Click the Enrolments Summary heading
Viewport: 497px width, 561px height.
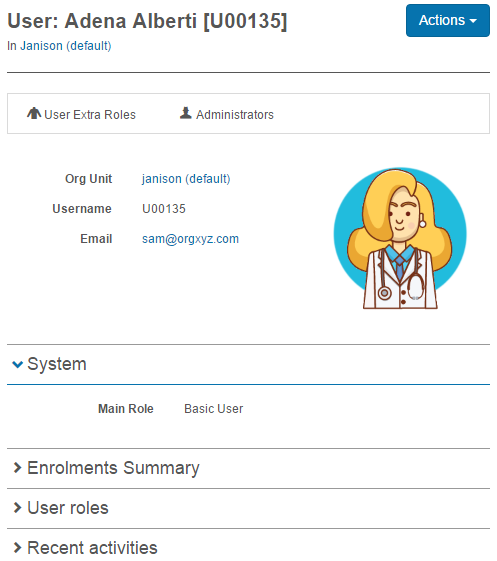[x=113, y=468]
